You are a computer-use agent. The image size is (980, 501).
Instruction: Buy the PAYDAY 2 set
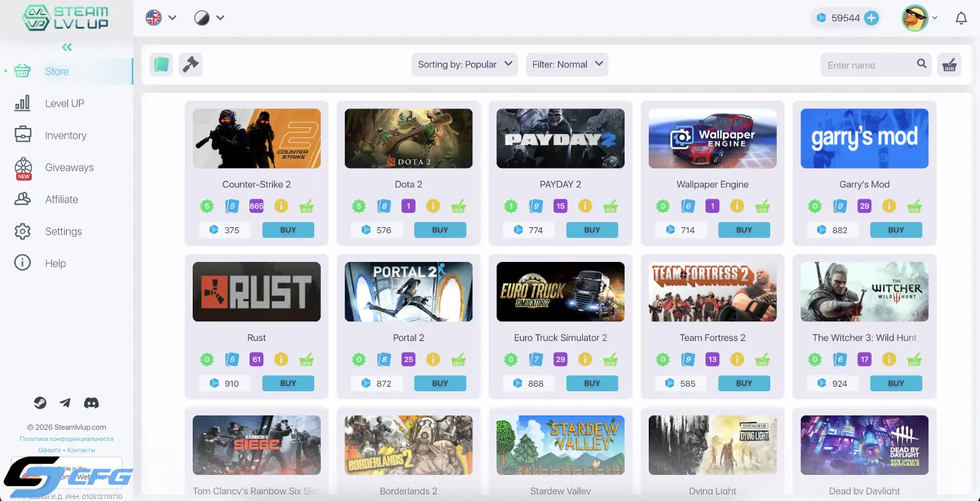(592, 230)
